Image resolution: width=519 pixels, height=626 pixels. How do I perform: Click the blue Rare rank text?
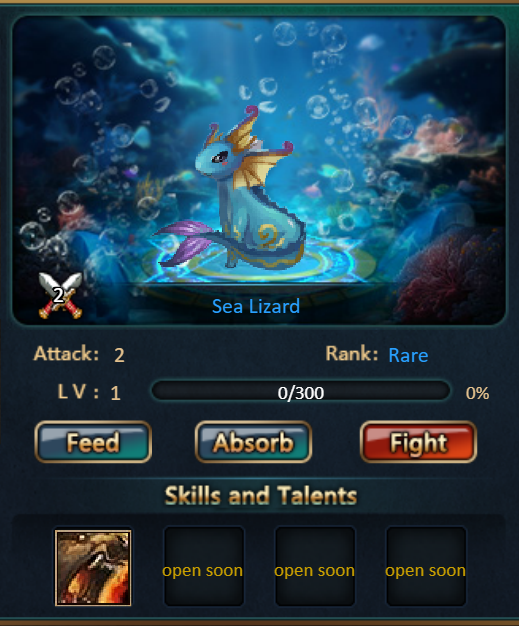408,355
